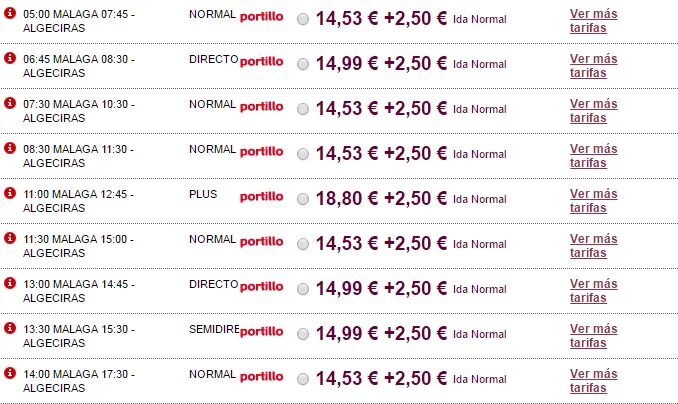Click info icon for 11:30 departure
Screen dimensions: 678x404
tap(10, 238)
